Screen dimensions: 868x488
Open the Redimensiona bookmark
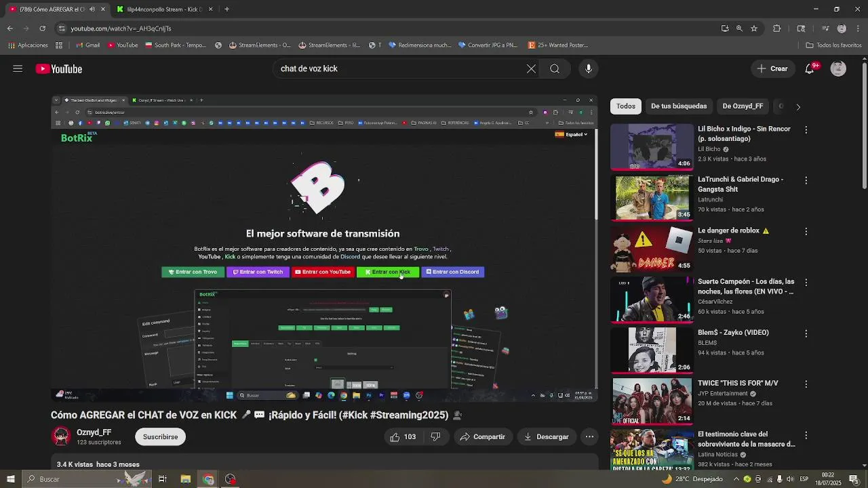[419, 45]
